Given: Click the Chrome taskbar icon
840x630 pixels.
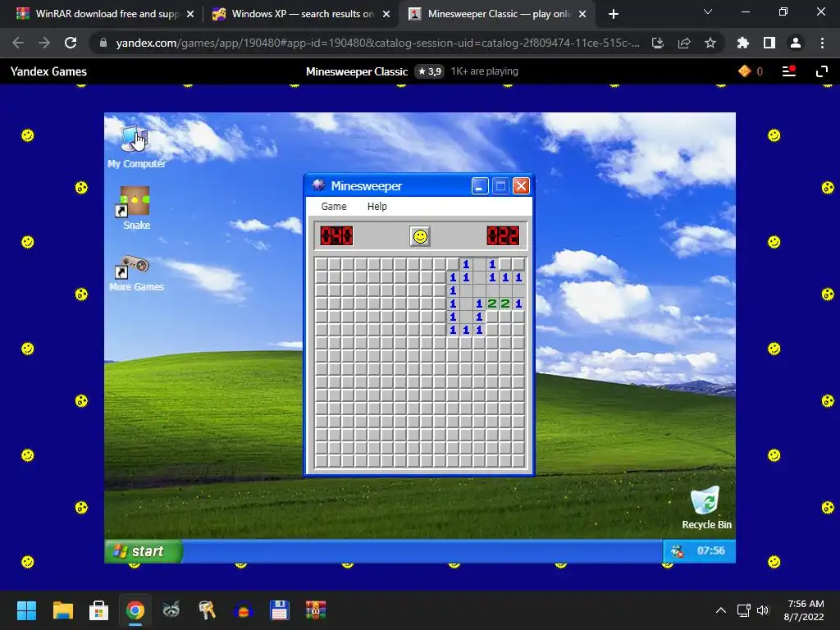Looking at the screenshot, I should pyautogui.click(x=135, y=610).
